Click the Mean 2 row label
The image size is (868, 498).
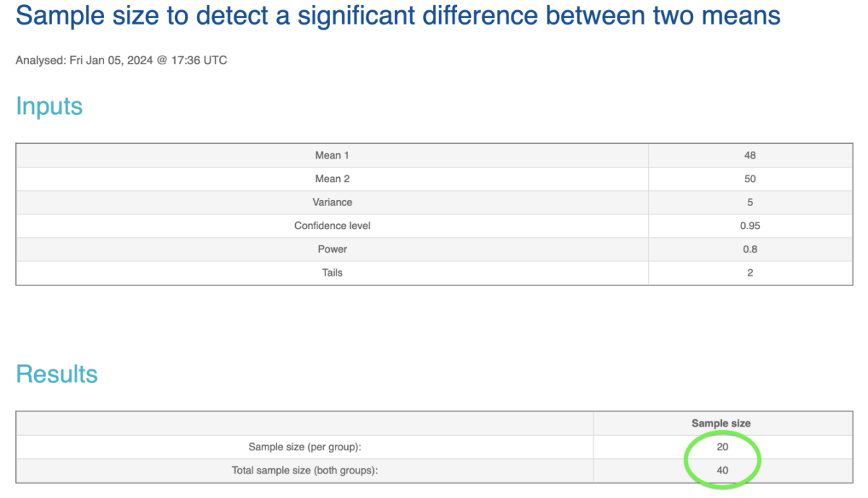point(332,179)
